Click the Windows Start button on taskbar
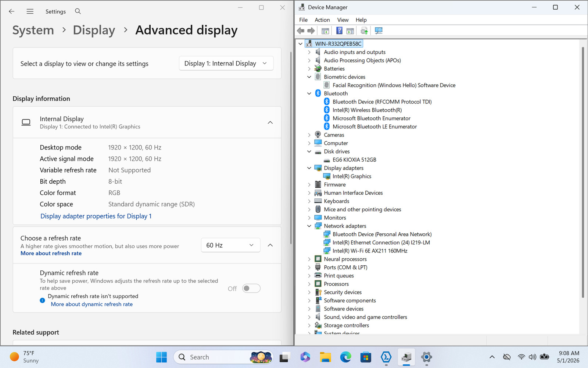This screenshot has width=588, height=368. point(161,357)
